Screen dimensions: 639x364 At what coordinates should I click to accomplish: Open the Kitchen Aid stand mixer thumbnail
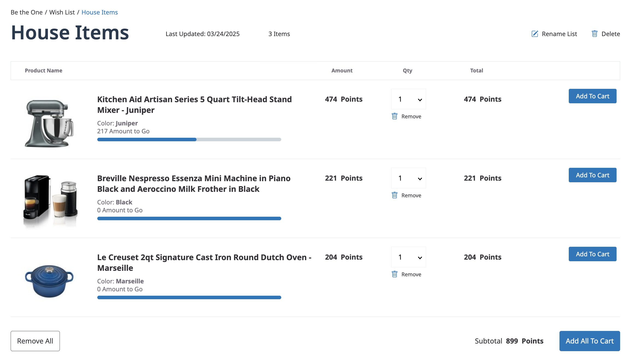coord(49,123)
